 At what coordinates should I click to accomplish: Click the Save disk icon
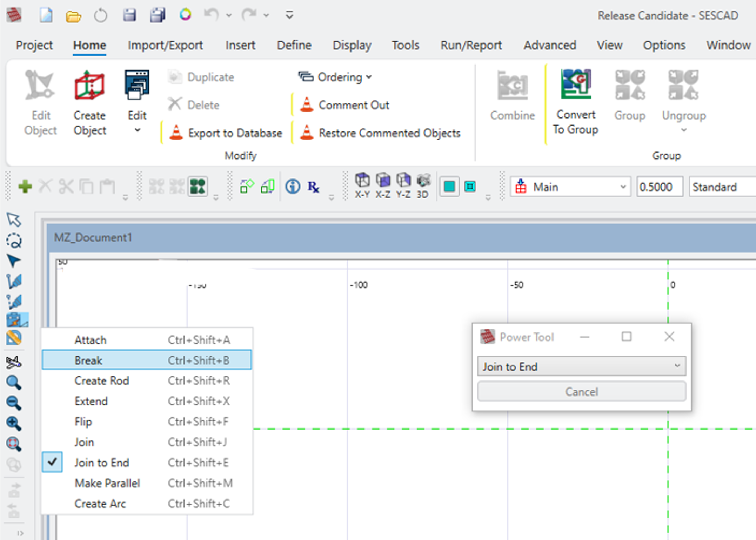[x=129, y=15]
